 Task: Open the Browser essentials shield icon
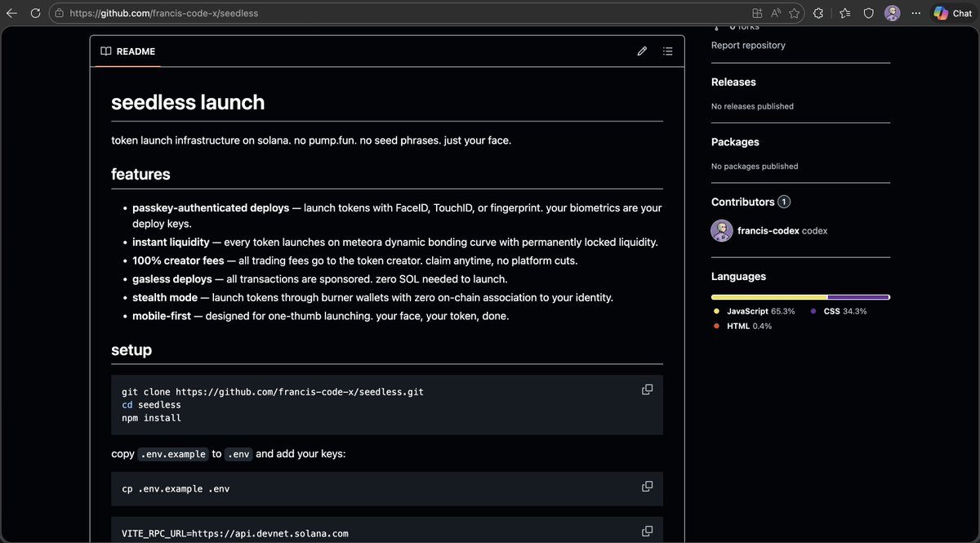869,13
